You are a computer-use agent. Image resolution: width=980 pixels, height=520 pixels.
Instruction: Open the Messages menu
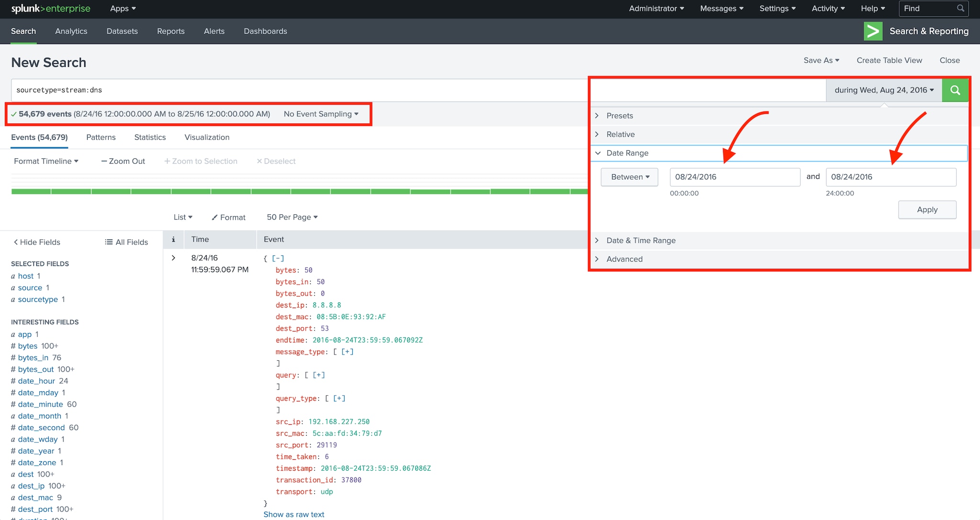pyautogui.click(x=722, y=9)
